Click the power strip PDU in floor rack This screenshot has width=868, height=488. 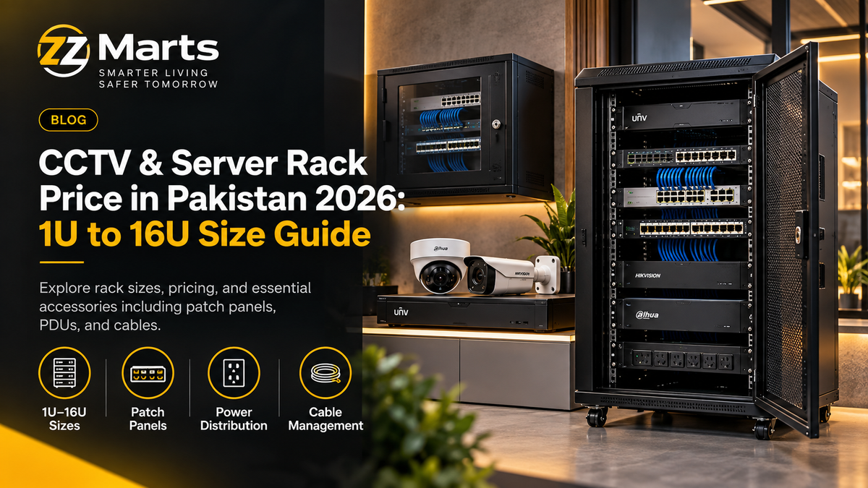(683, 358)
